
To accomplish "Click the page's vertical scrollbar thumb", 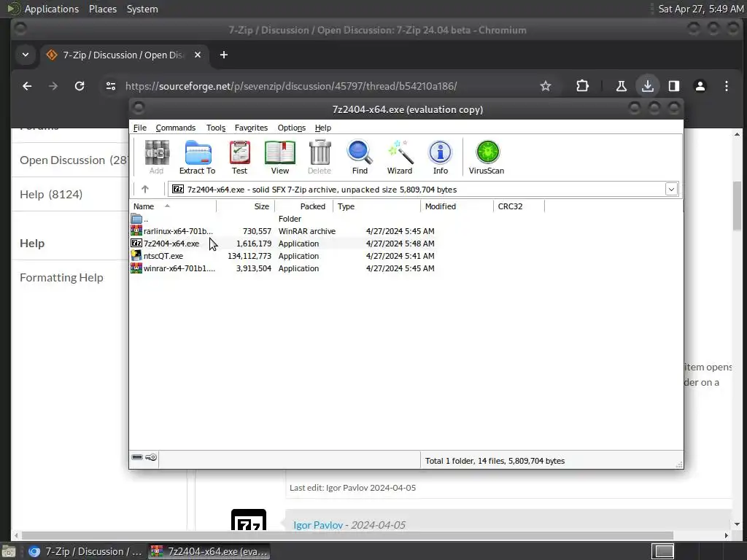I will 737,206.
